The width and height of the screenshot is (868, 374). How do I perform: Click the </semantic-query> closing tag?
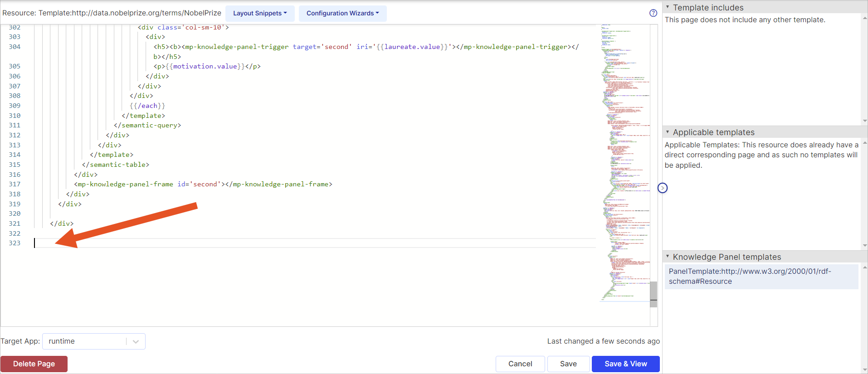[147, 125]
